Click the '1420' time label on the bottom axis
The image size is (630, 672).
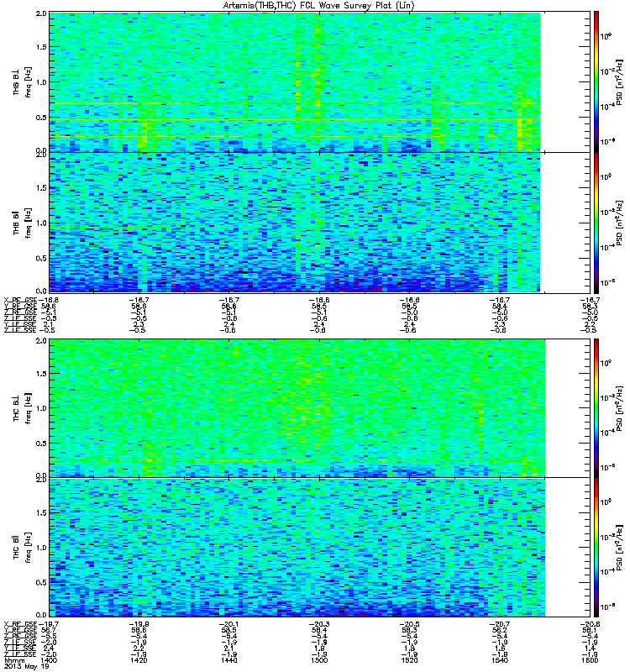point(139,660)
